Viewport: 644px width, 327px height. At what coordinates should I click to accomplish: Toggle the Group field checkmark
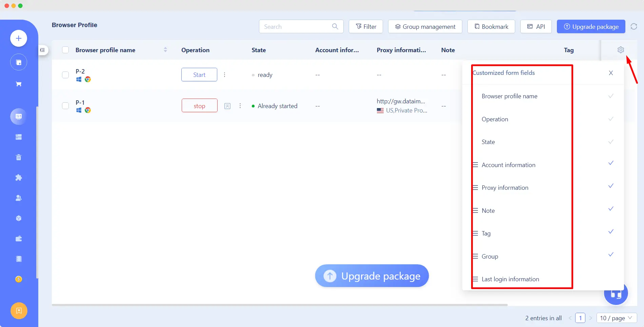[x=611, y=254]
